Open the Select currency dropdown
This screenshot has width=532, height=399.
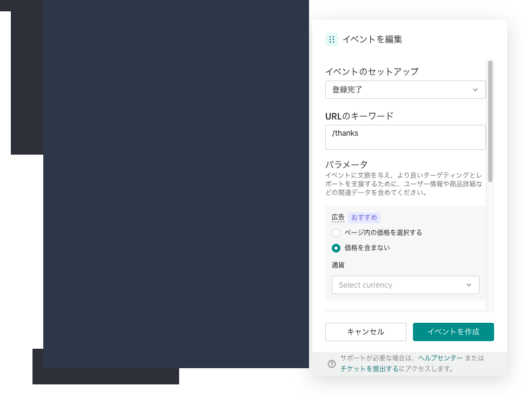[405, 285]
